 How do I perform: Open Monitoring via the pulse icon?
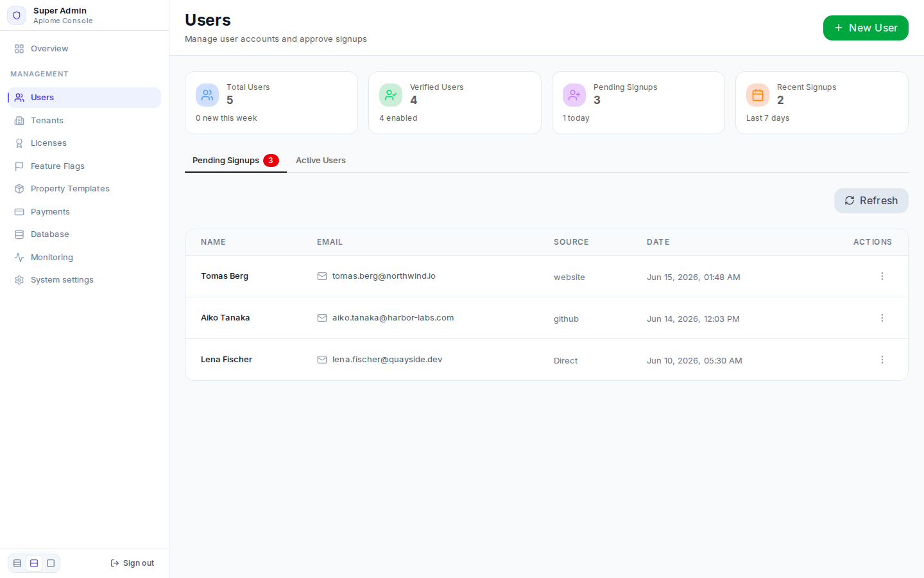(19, 258)
